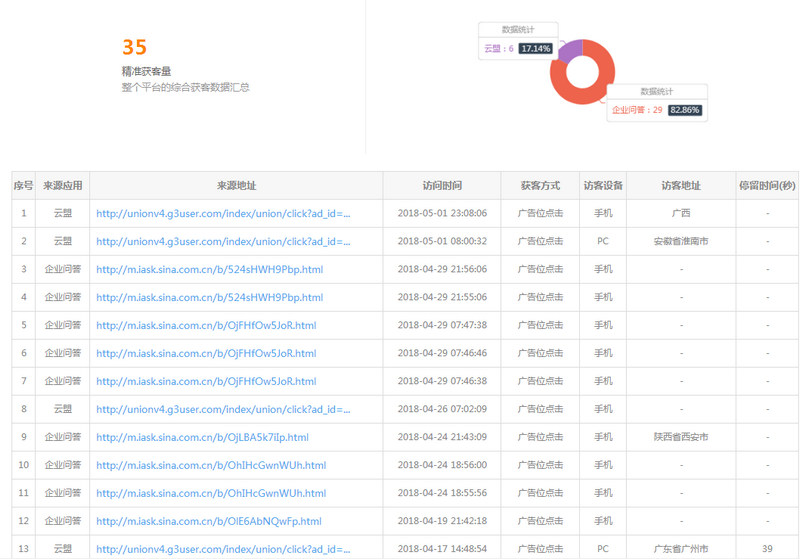
Task: Click the 获客方式 column header
Action: pos(540,186)
